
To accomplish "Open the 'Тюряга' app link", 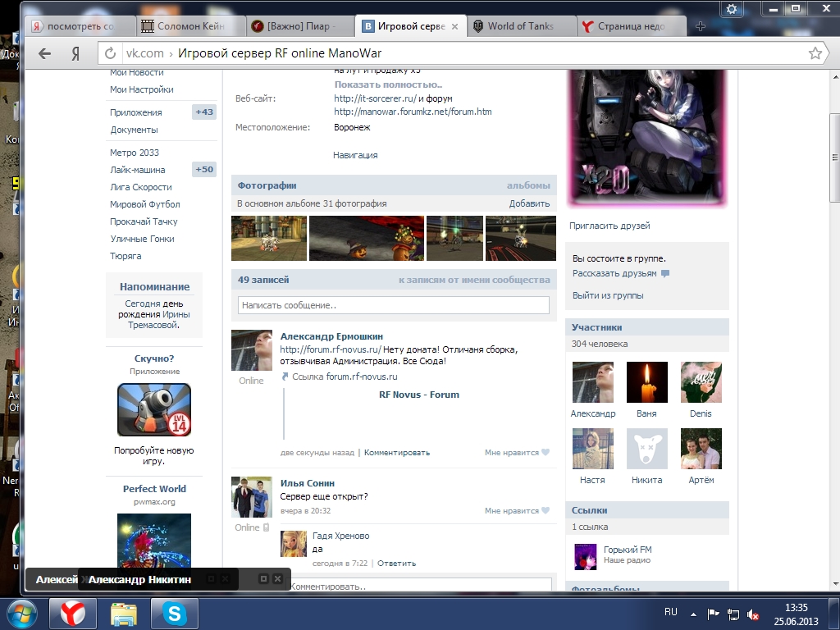I will (126, 256).
